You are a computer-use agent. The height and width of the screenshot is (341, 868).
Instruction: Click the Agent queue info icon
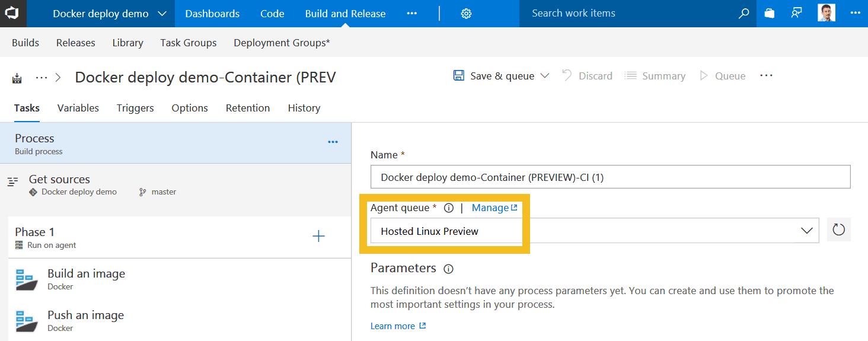(449, 208)
